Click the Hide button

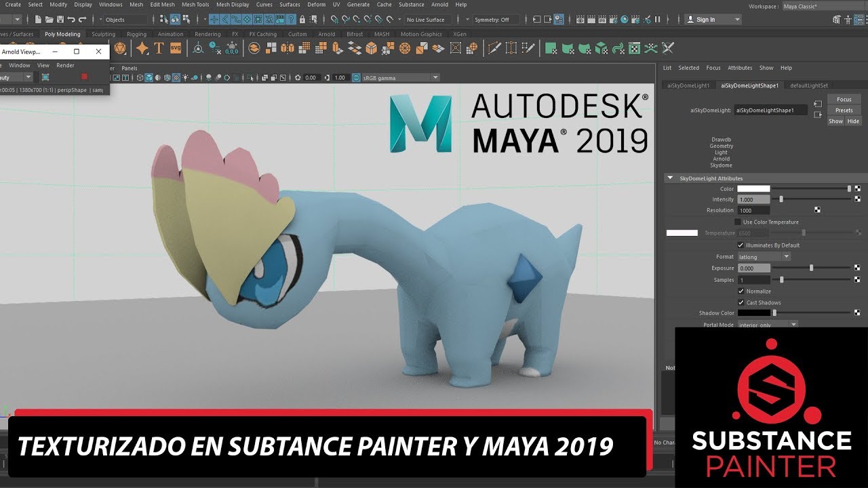[853, 121]
